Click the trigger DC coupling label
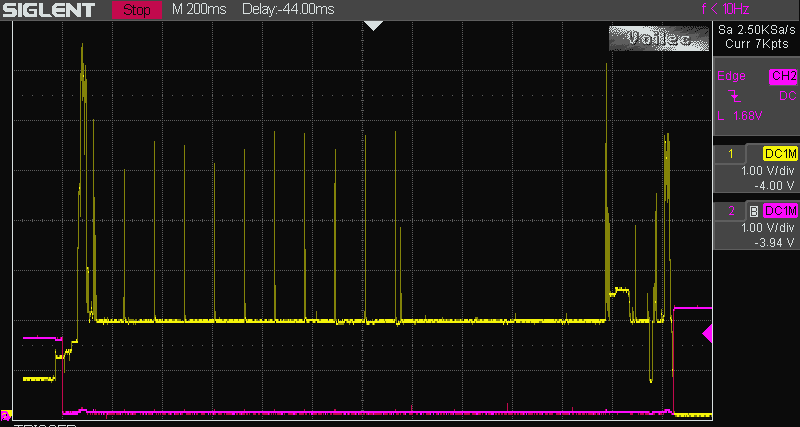The width and height of the screenshot is (800, 427). (x=787, y=96)
